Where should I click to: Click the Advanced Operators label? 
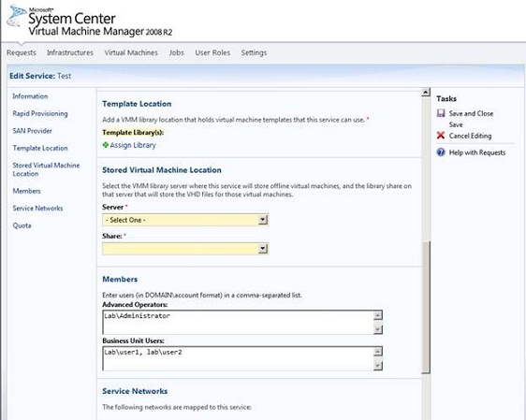tap(135, 305)
